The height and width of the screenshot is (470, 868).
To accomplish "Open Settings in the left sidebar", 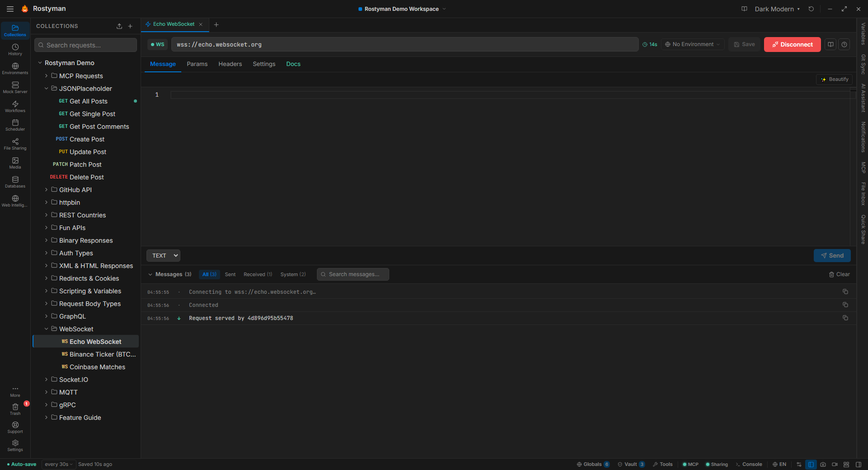I will tap(15, 446).
